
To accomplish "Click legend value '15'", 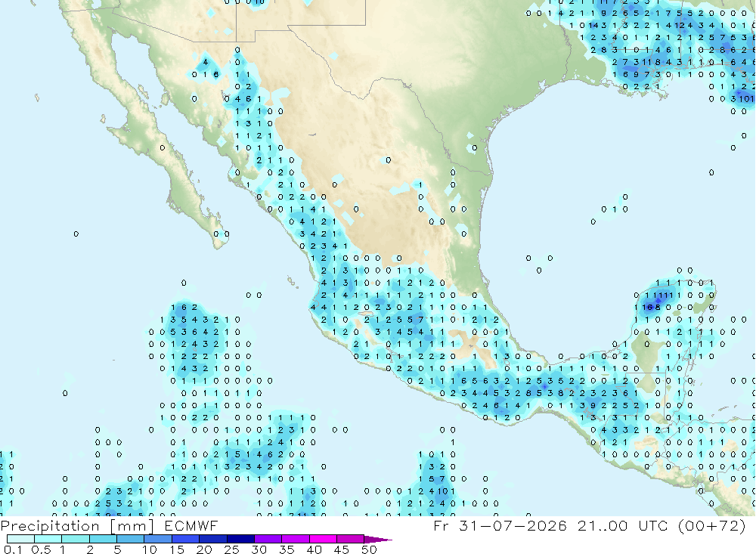I will (x=177, y=549).
